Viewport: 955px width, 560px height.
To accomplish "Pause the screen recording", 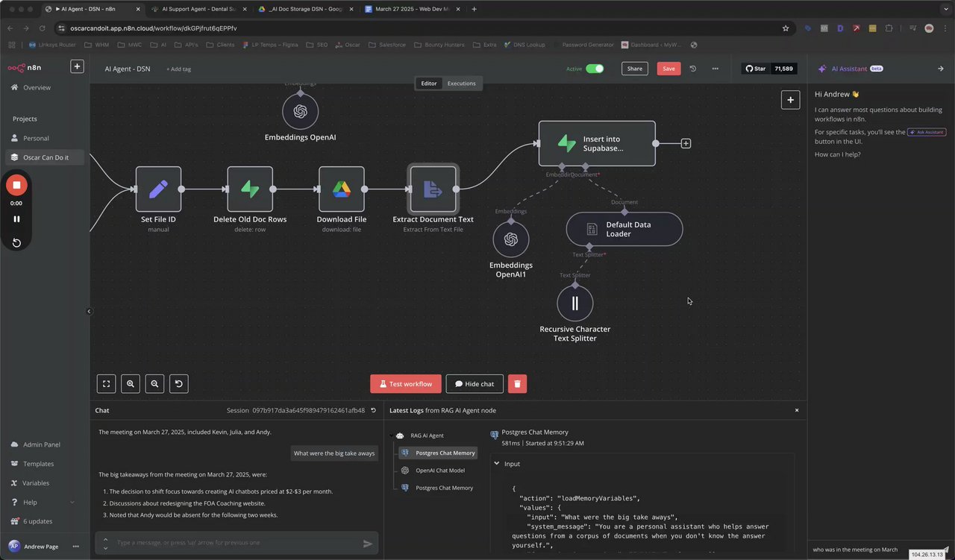I will click(x=16, y=219).
